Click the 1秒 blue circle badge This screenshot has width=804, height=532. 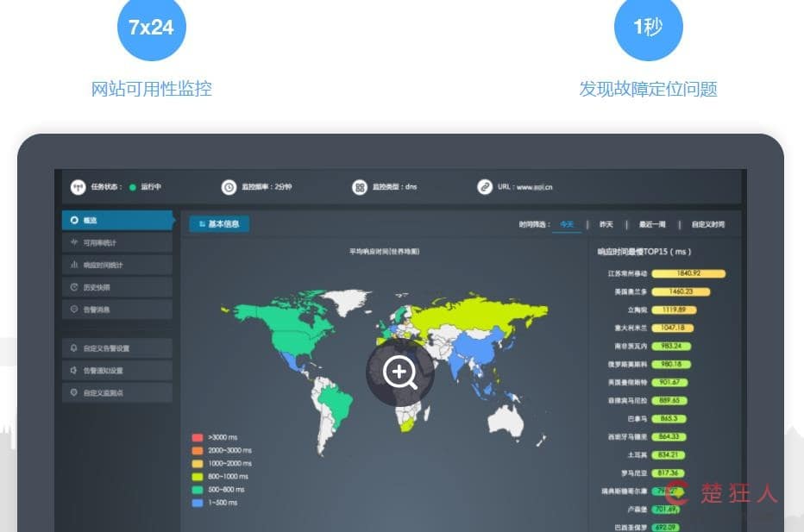coord(648,28)
